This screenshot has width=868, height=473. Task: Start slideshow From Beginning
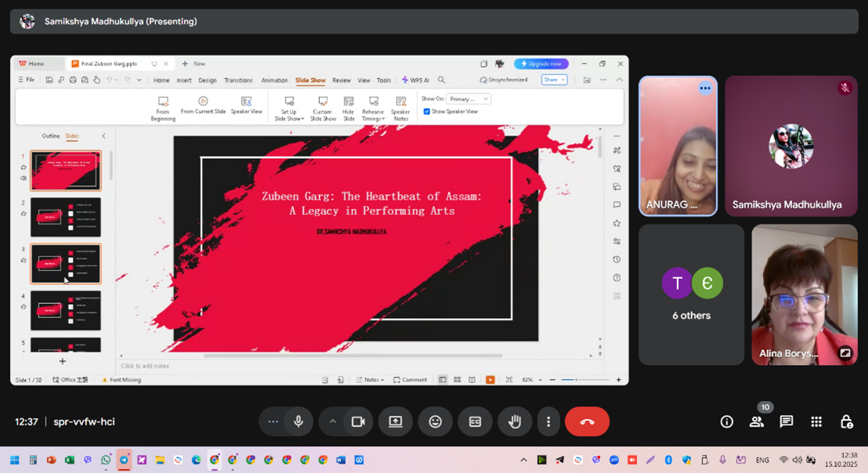(163, 107)
